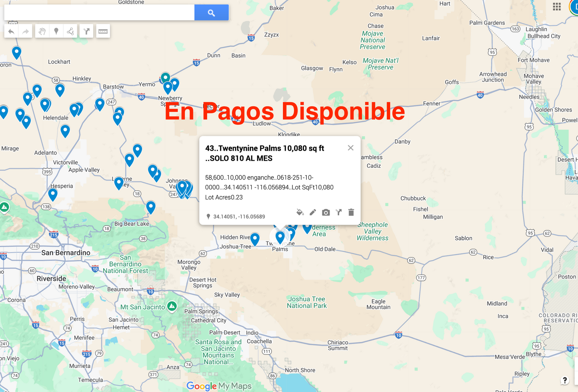Open the Google apps grid menu
The image size is (578, 392).
click(x=557, y=7)
